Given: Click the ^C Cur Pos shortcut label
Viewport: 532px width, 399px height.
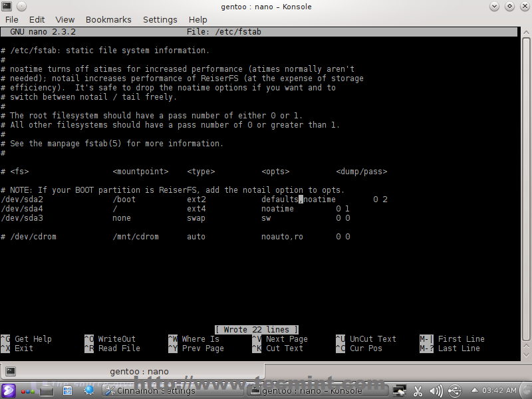Looking at the screenshot, I should pyautogui.click(x=359, y=348).
